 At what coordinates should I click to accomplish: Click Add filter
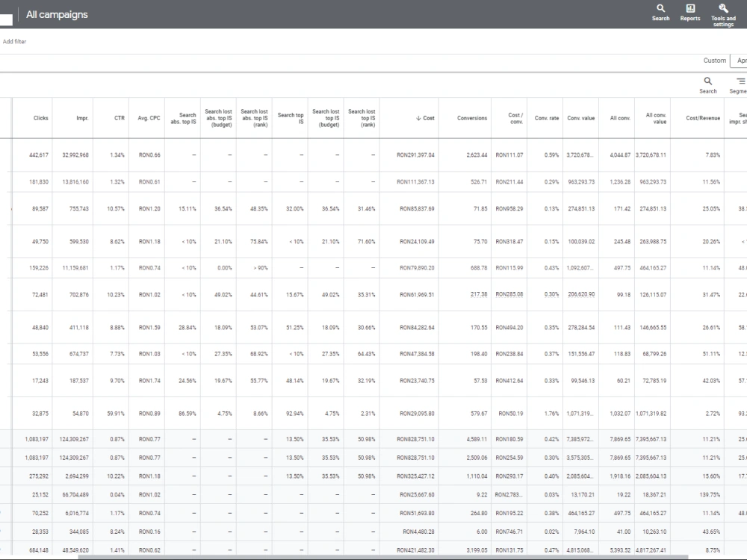coord(14,41)
